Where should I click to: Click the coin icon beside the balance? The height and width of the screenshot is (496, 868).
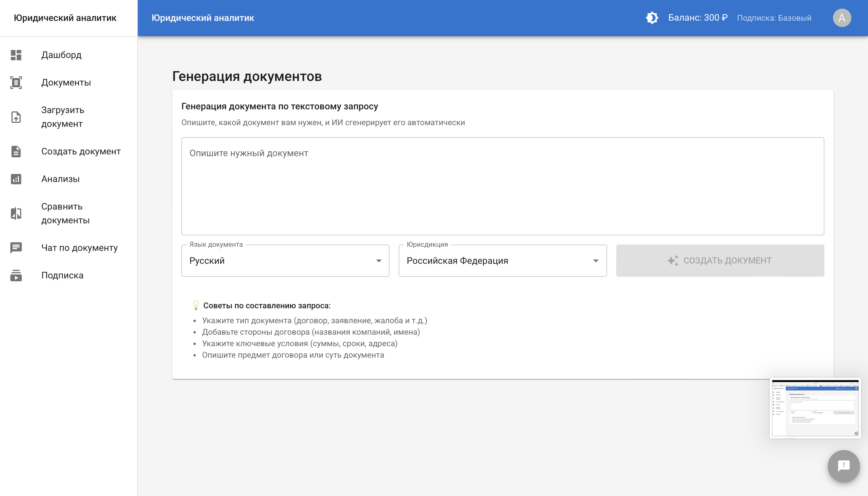[x=652, y=18]
